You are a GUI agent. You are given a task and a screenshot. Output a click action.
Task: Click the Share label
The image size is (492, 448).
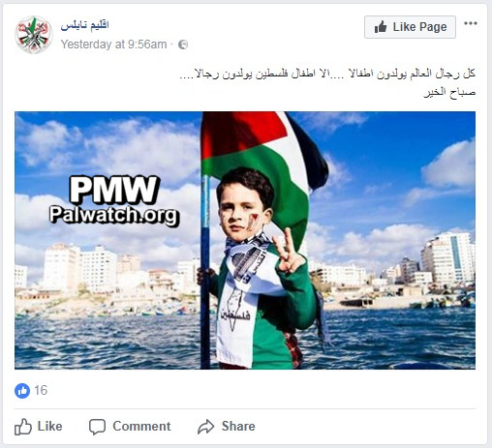tap(238, 426)
